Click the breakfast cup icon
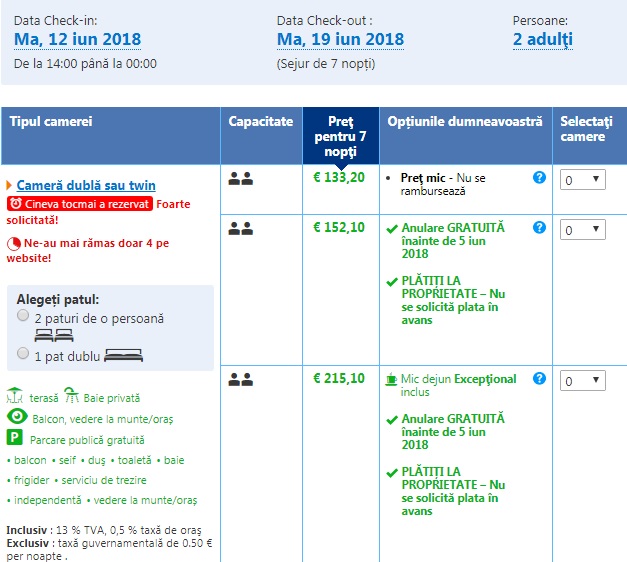This screenshot has width=627, height=562. [392, 380]
